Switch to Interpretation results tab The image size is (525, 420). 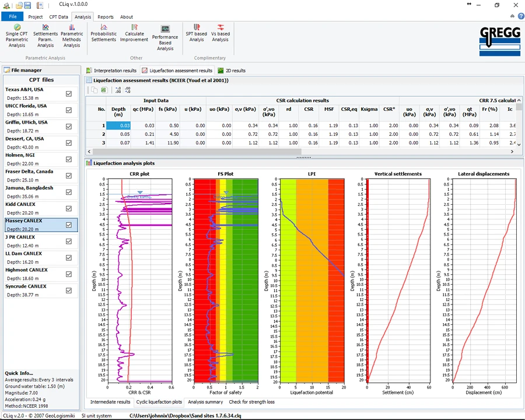(x=111, y=71)
